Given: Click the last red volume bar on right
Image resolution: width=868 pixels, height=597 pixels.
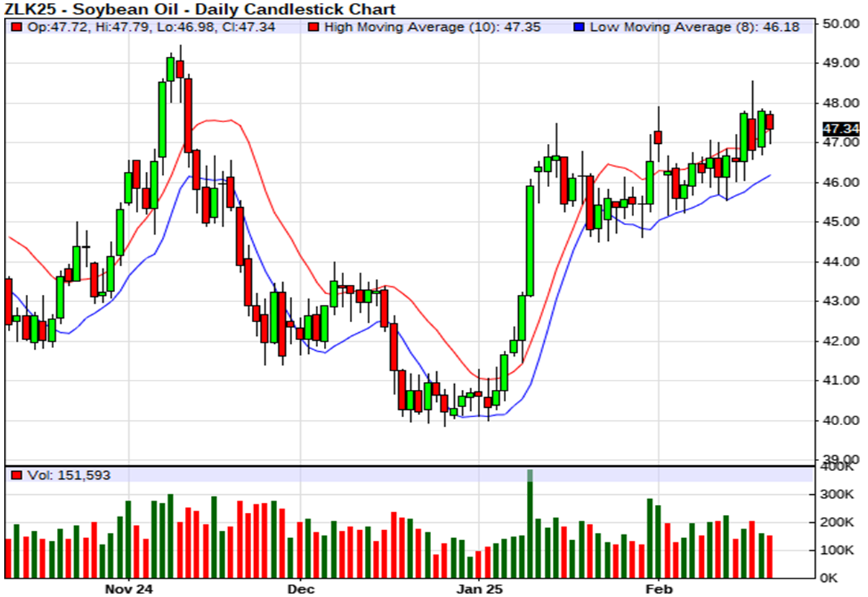Looking at the screenshot, I should point(769,556).
